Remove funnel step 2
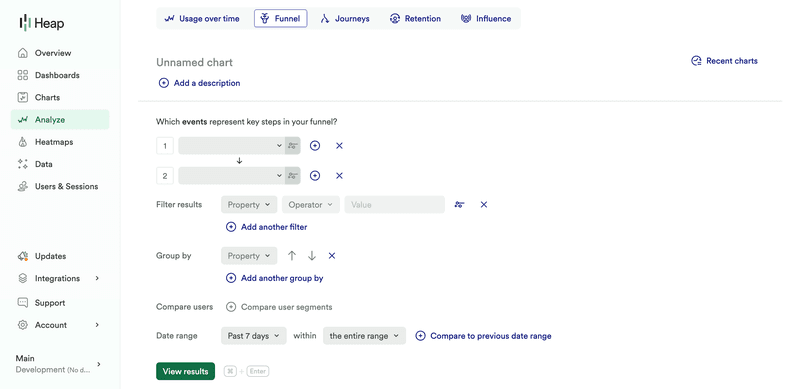This screenshot has height=389, width=800. [339, 176]
